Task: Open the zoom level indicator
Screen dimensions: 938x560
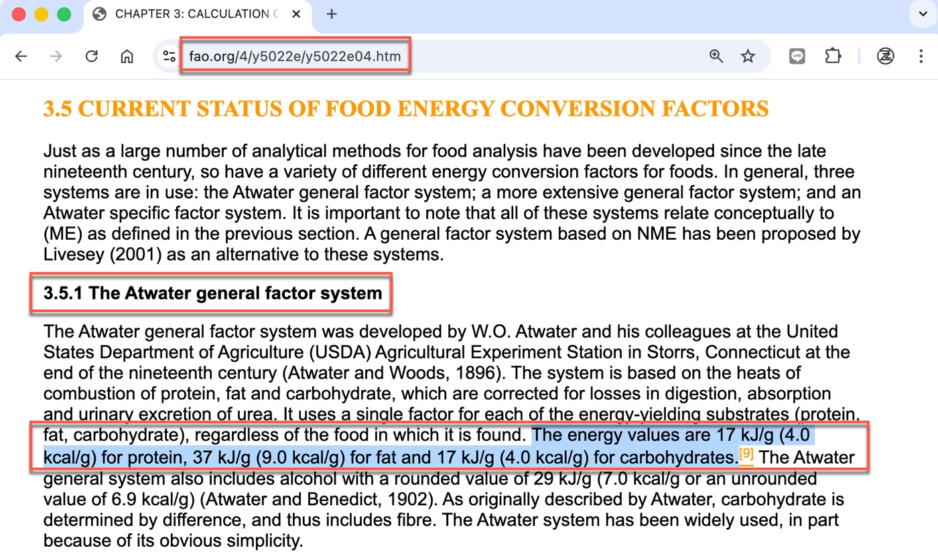Action: click(x=716, y=56)
